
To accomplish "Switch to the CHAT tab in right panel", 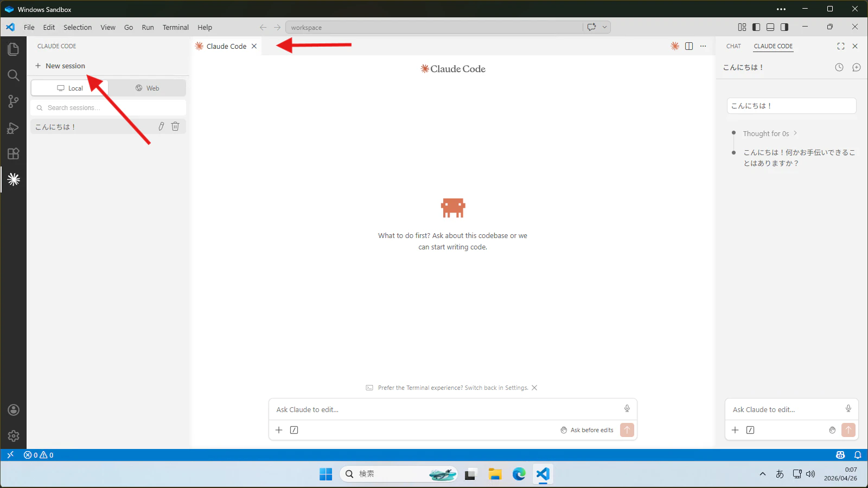I will click(x=733, y=46).
